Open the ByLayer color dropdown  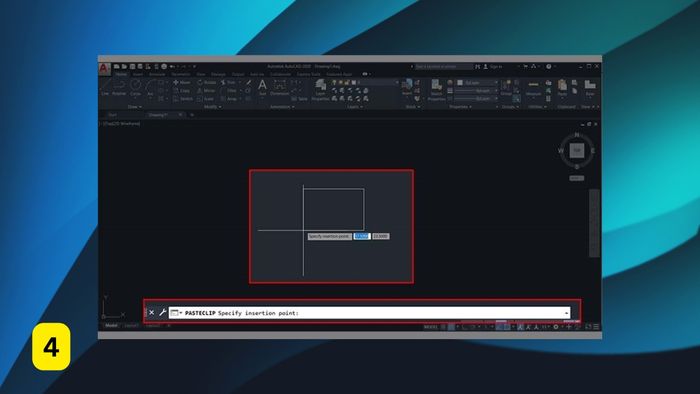[477, 83]
